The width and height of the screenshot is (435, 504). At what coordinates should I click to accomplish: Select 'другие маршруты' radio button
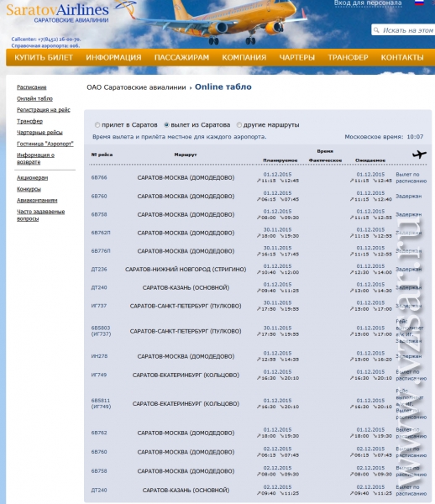point(239,124)
